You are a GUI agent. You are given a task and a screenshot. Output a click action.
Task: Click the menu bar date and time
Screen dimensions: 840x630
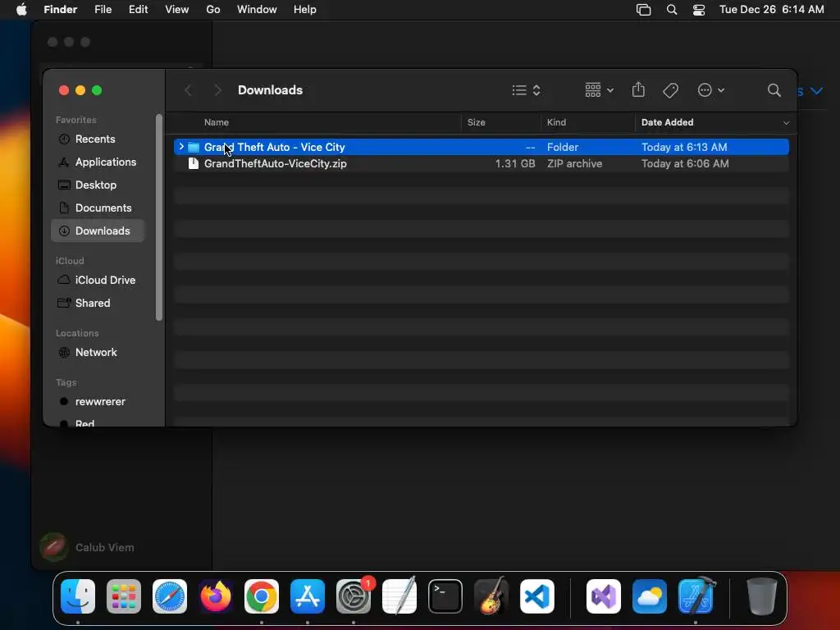point(771,10)
